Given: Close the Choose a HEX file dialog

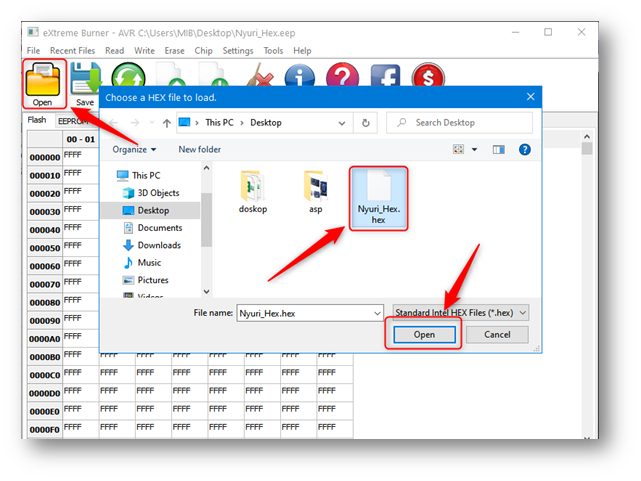Looking at the screenshot, I should [x=531, y=97].
